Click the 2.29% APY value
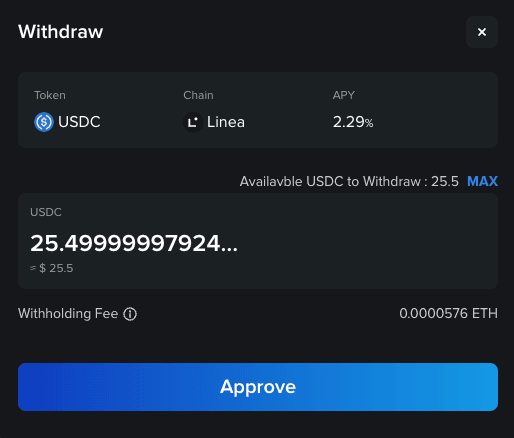The image size is (514, 438). (353, 122)
